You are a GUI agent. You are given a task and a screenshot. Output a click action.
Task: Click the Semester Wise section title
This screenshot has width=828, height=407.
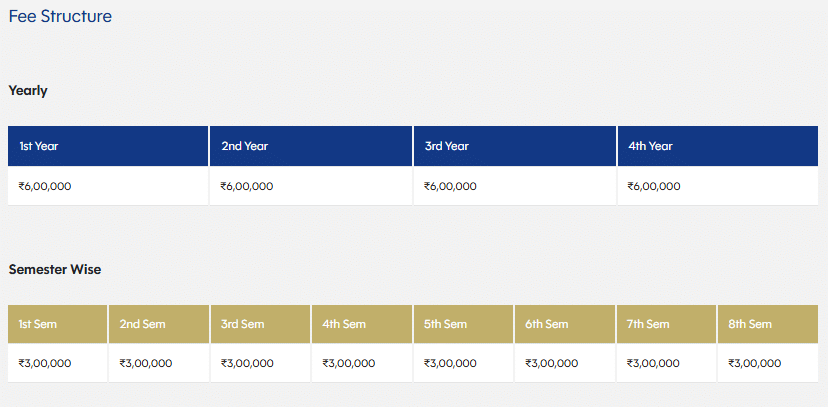(55, 270)
